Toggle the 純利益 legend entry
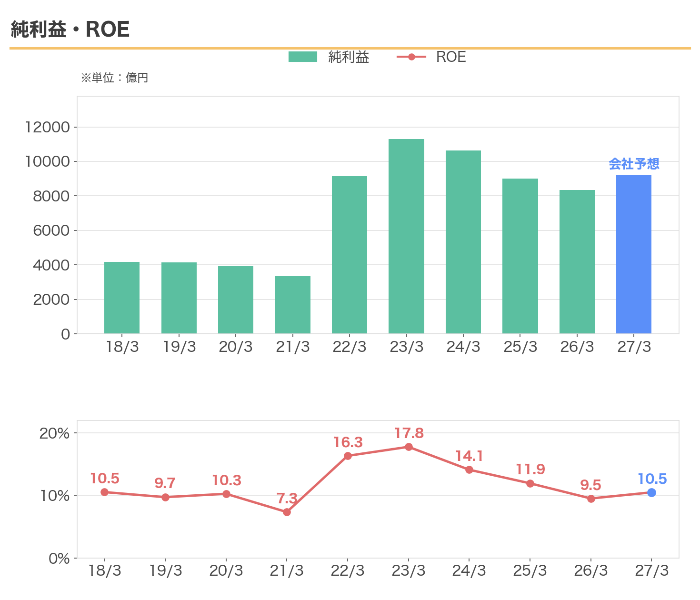 click(x=329, y=57)
